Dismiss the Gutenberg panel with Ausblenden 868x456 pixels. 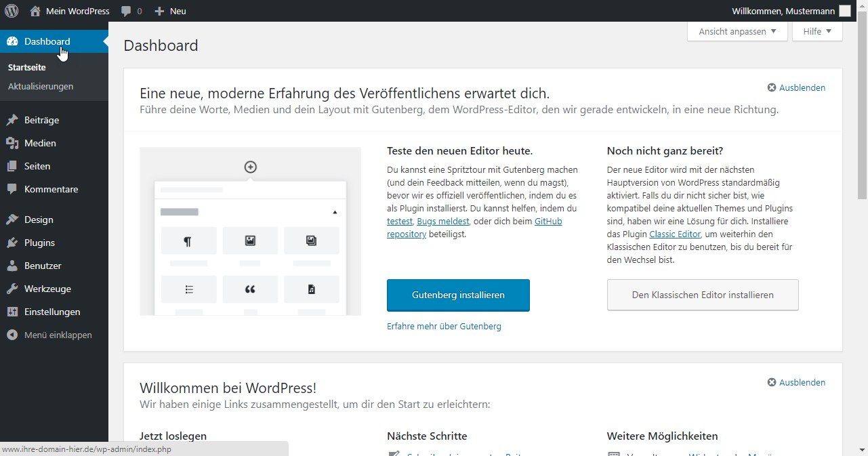[796, 87]
